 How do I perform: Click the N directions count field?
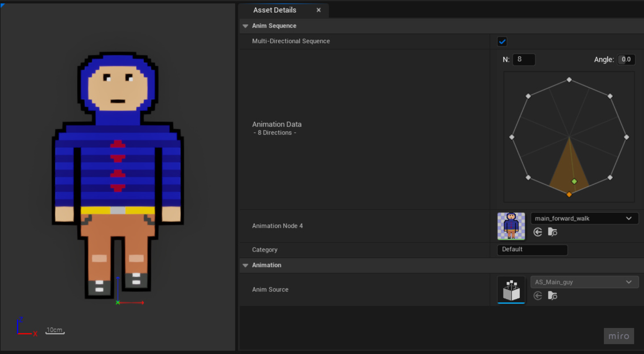coord(524,59)
